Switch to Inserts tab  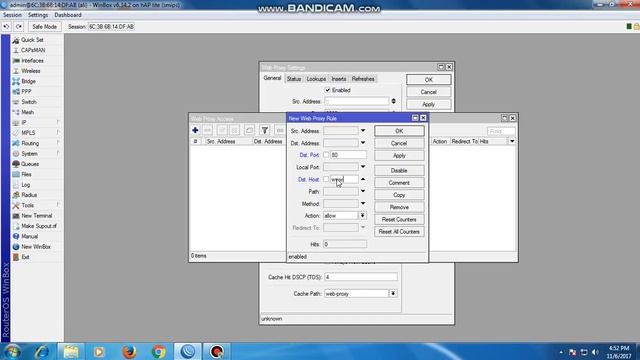coord(338,79)
